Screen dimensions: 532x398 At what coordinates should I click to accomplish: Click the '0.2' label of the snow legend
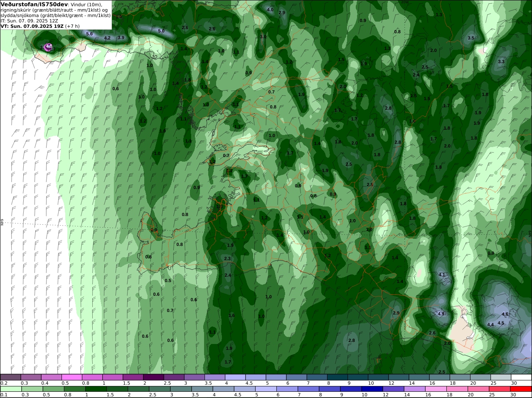coord(4,383)
